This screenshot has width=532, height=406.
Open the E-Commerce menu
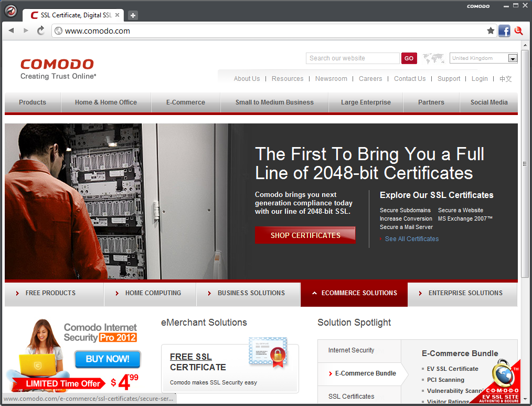[186, 102]
